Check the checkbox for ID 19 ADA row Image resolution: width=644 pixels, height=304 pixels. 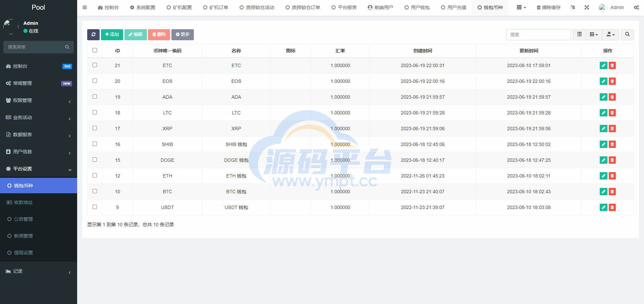[x=95, y=97]
